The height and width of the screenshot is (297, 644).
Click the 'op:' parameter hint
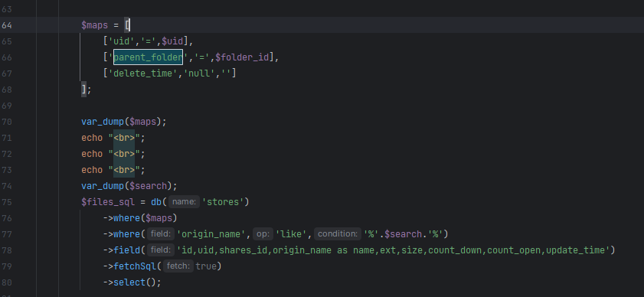click(263, 234)
